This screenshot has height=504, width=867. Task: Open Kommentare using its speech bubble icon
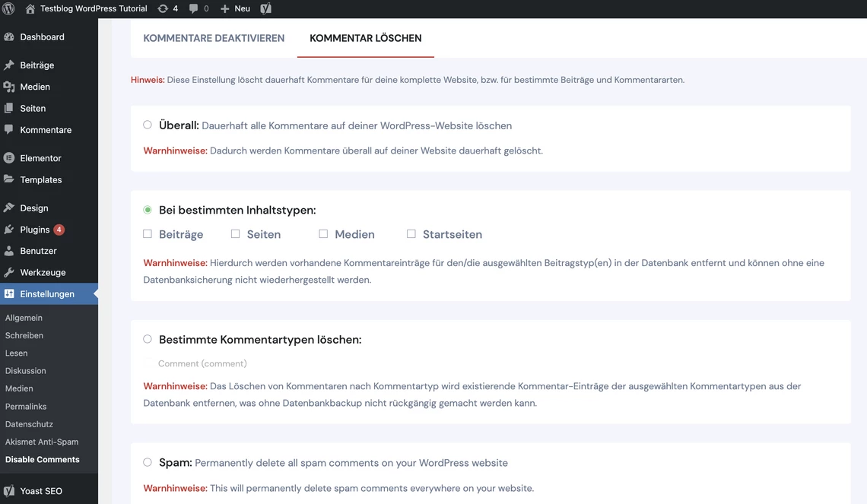click(x=9, y=130)
